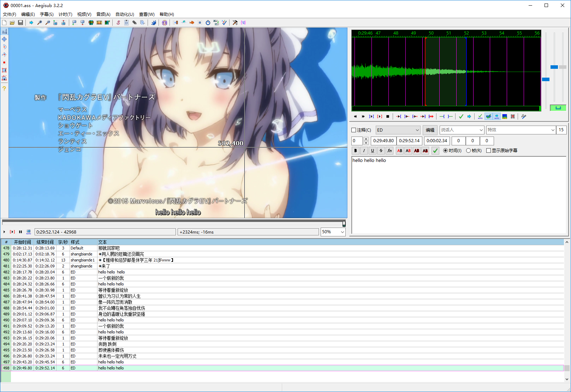Open the 50% video zoom dropdown
The image size is (571, 392).
(333, 232)
